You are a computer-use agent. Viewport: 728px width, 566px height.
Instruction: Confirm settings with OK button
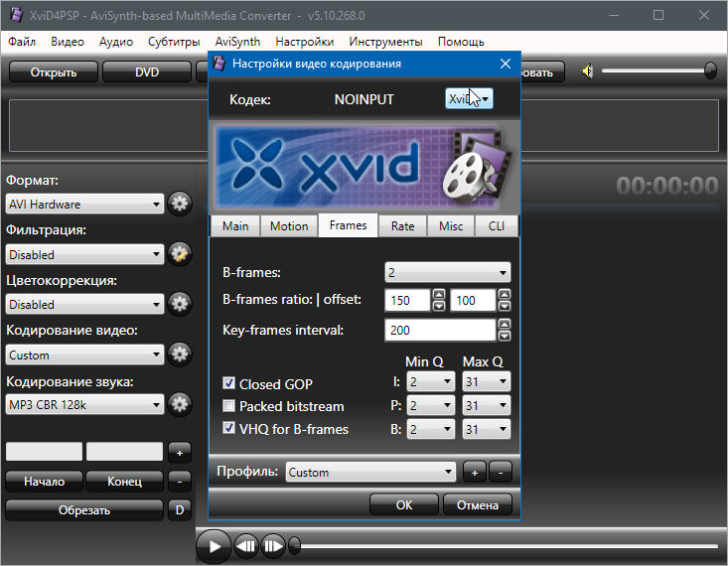404,504
